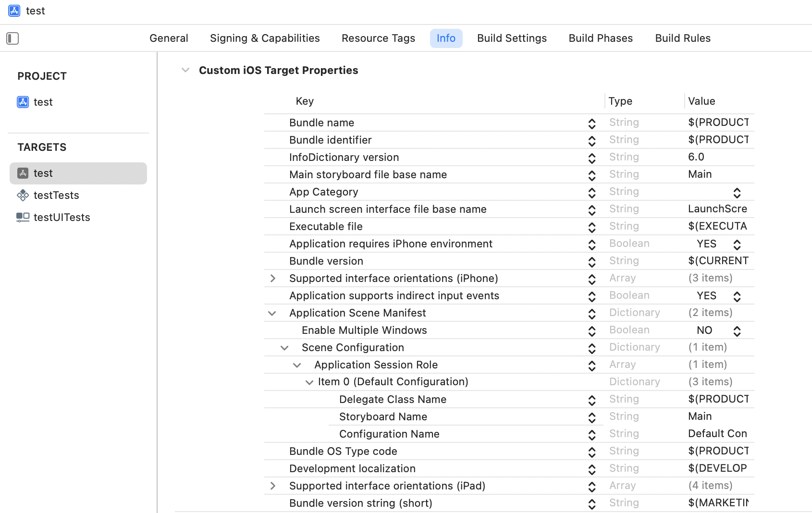Click the Main storyboard file base name value
This screenshot has width=812, height=513.
point(700,174)
